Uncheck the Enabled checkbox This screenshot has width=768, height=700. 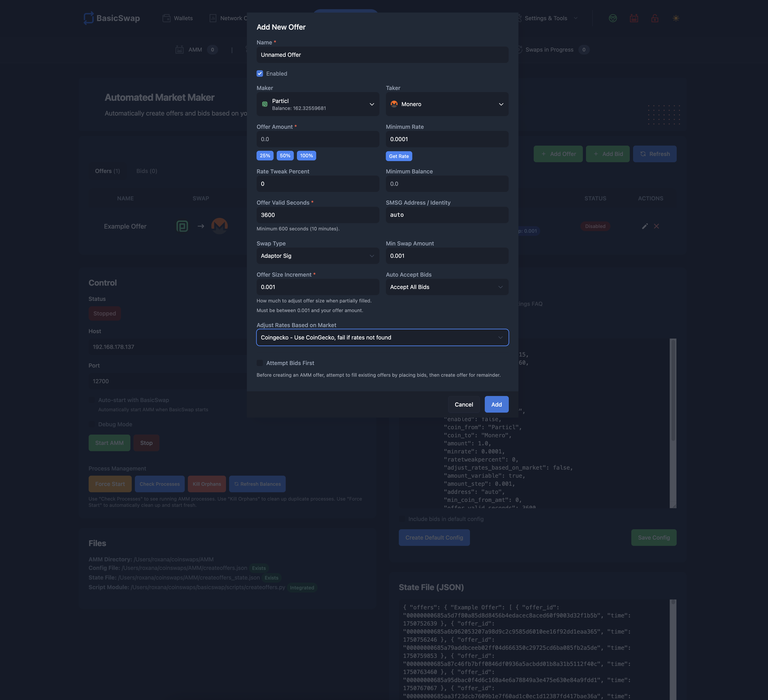[260, 74]
